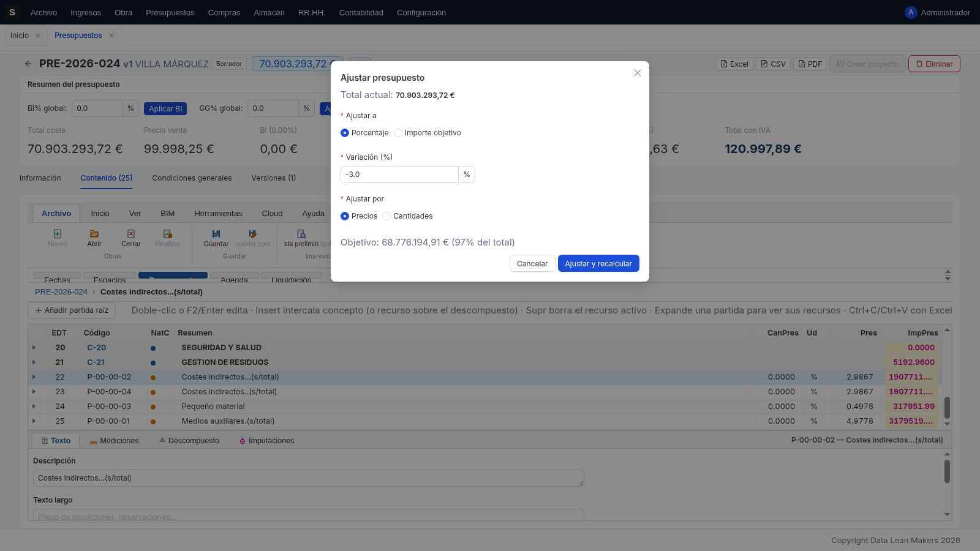The width and height of the screenshot is (980, 551).
Task: Click the Cerrar obra icon
Action: tap(131, 234)
